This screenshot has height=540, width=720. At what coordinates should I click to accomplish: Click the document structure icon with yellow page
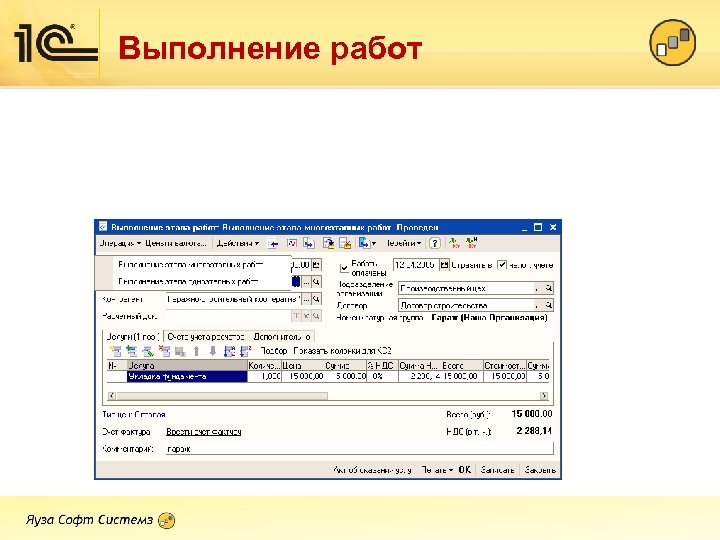point(328,243)
